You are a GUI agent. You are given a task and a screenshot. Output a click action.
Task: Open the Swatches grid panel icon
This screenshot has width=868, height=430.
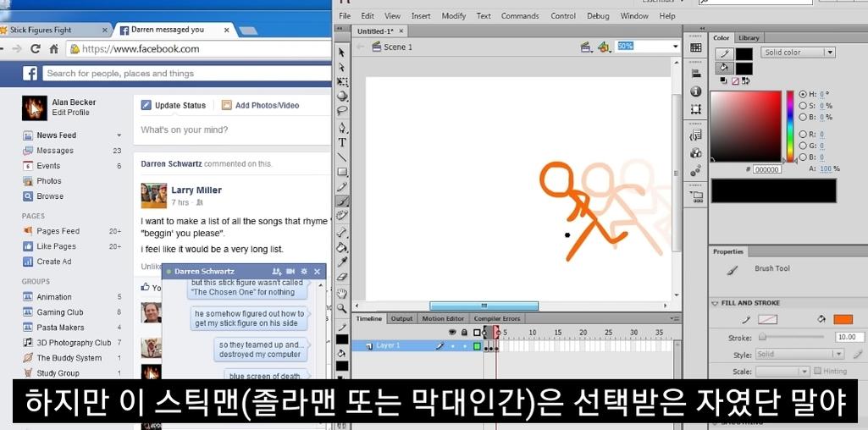(696, 48)
